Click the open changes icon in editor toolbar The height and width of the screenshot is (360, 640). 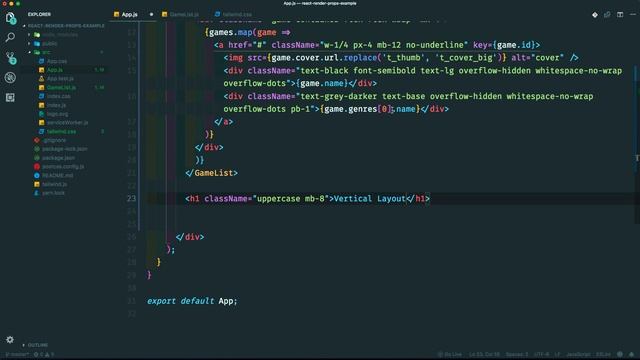pos(607,15)
